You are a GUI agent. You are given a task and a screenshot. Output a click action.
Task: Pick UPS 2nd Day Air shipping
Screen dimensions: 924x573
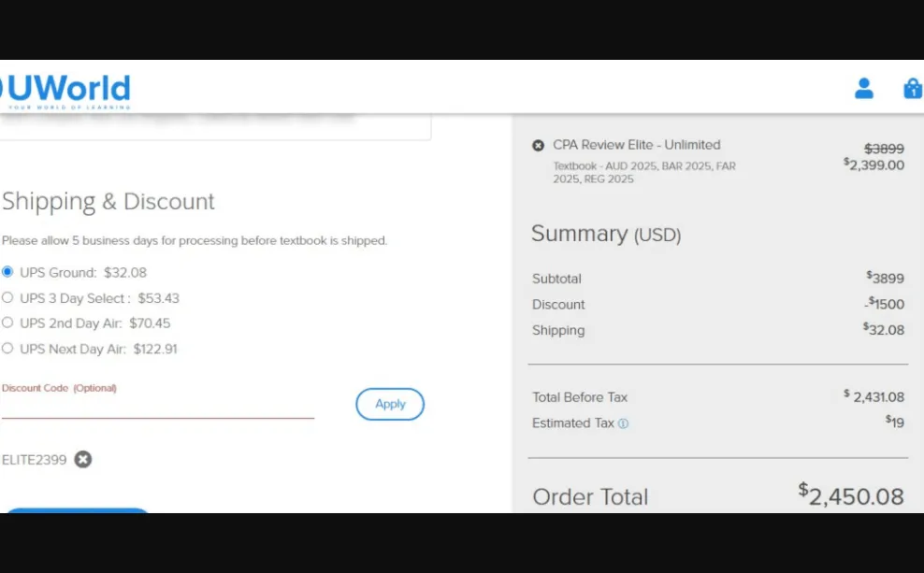pos(7,322)
